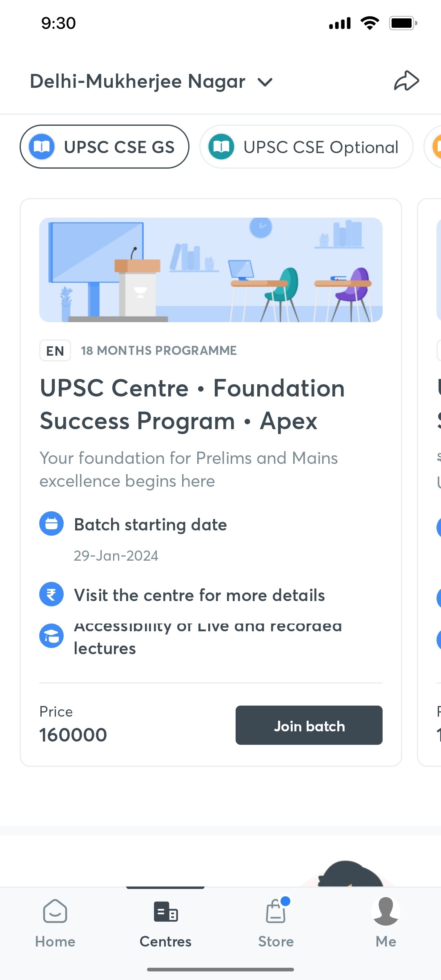Tap "Visit the centre for more details"

(199, 595)
